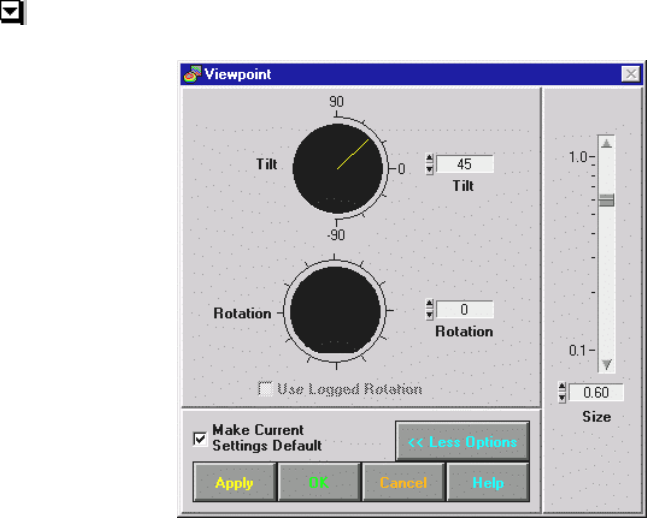Close the Viewpoint dialog
647x518 pixels.
(630, 74)
